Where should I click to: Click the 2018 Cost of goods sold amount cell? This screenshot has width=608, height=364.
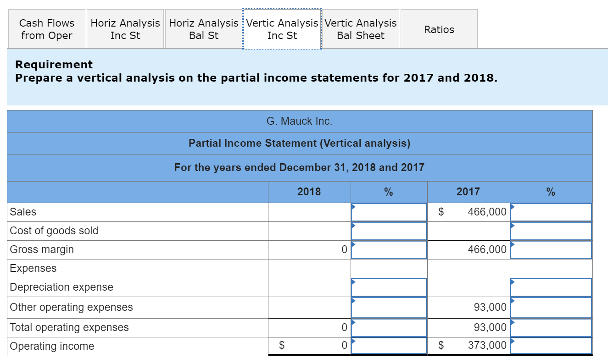coord(310,231)
